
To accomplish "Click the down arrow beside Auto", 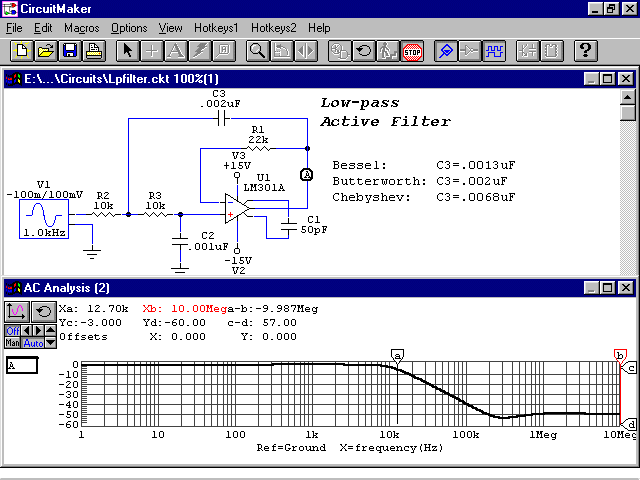I will pyautogui.click(x=50, y=343).
